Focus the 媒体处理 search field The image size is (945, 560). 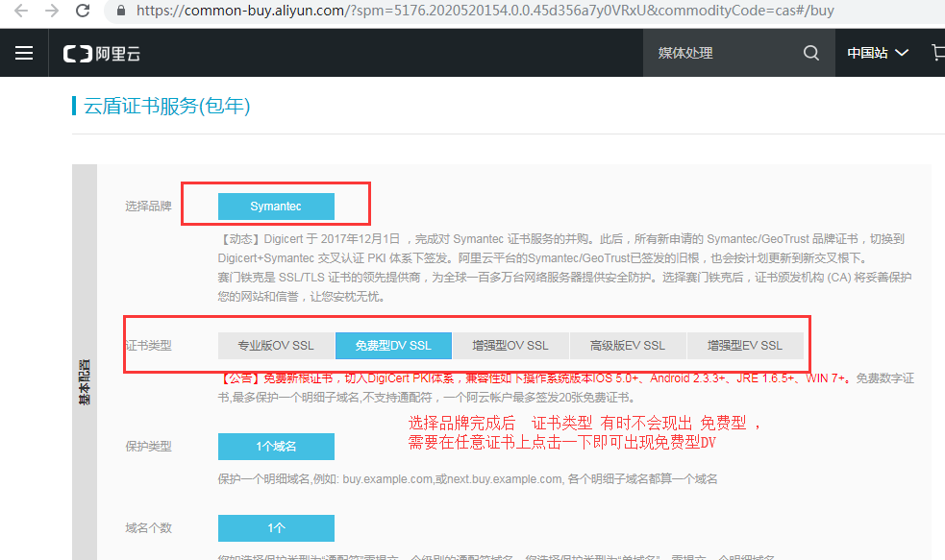coord(719,53)
